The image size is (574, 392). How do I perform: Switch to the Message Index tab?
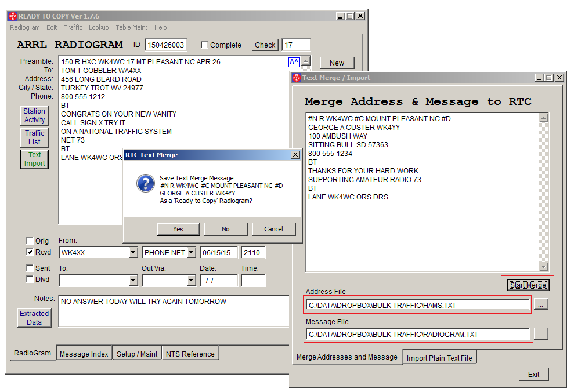pos(84,354)
